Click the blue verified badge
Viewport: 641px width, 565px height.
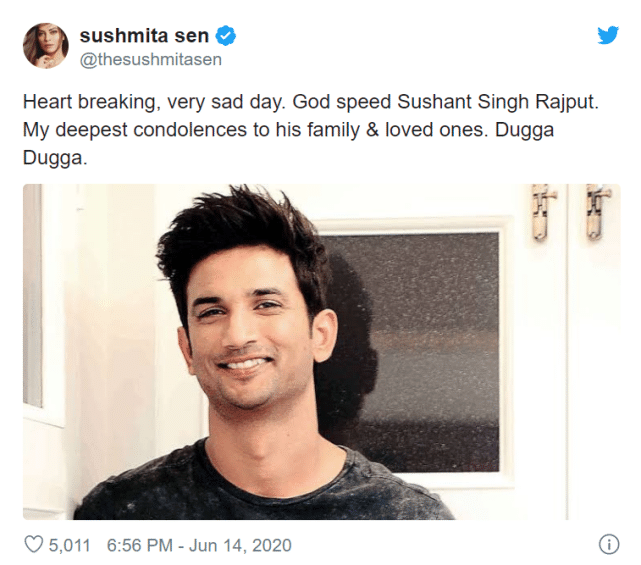point(228,36)
